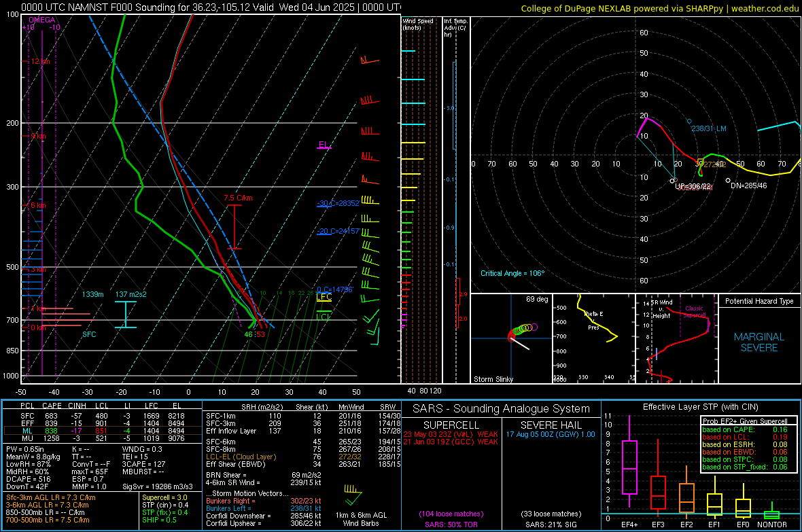Viewport: 802px width, 532px height.
Task: Click the Wind Speed (knots) panel header
Action: click(418, 24)
